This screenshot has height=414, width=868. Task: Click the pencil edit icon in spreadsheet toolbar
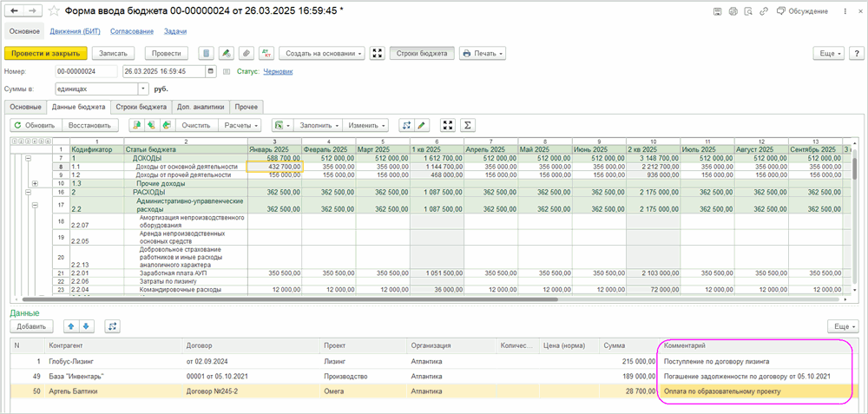(x=422, y=125)
